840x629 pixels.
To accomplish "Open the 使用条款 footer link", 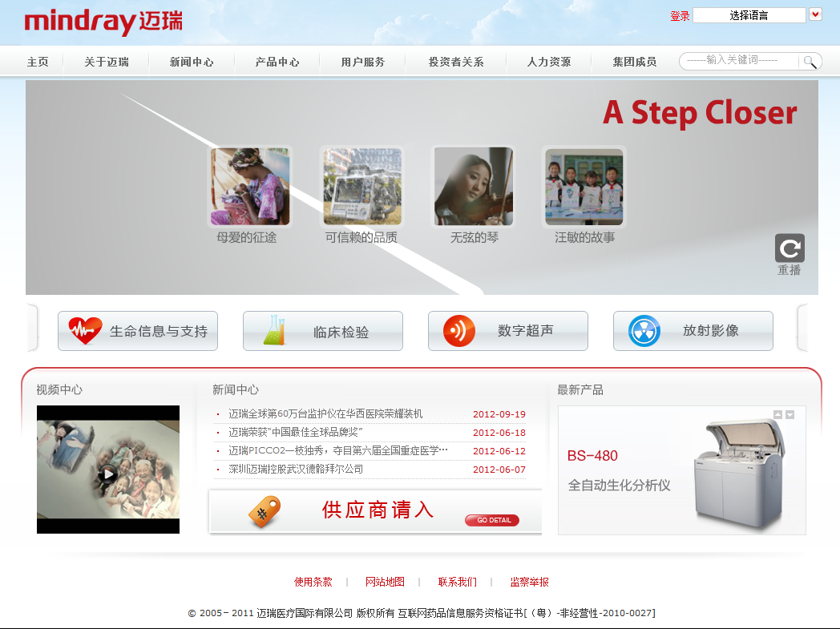I will [313, 582].
